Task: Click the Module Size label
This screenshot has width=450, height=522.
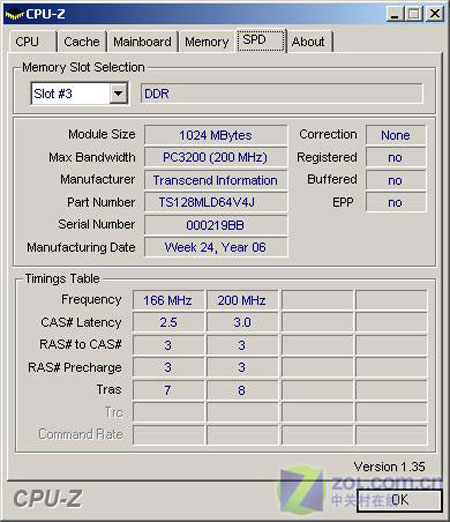Action: [x=102, y=134]
